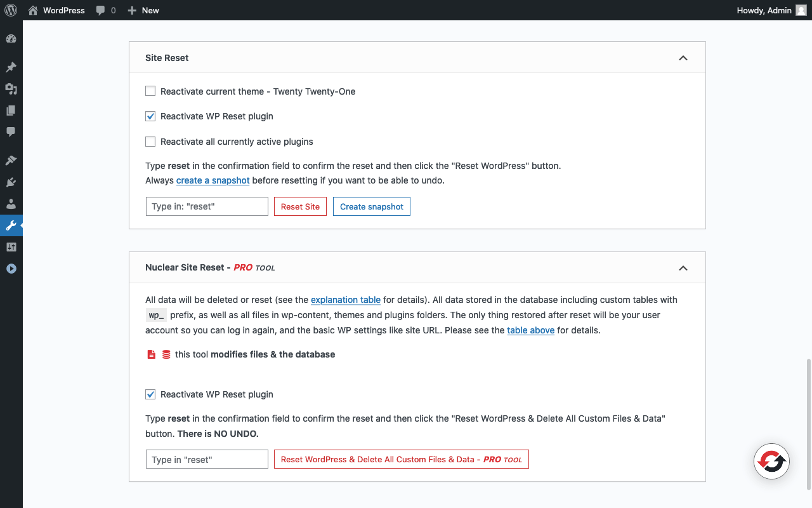
Task: Open Tools wrench sidebar icon
Action: [x=11, y=225]
